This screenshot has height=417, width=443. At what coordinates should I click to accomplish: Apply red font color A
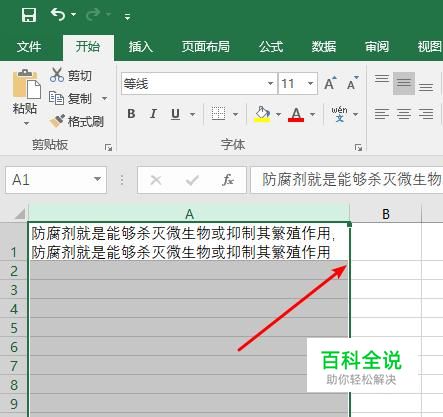296,114
